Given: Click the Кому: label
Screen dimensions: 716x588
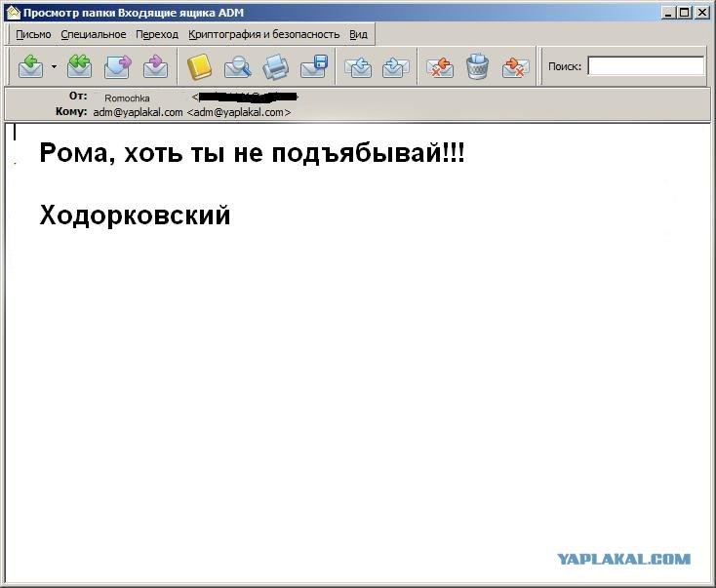Looking at the screenshot, I should pos(71,111).
